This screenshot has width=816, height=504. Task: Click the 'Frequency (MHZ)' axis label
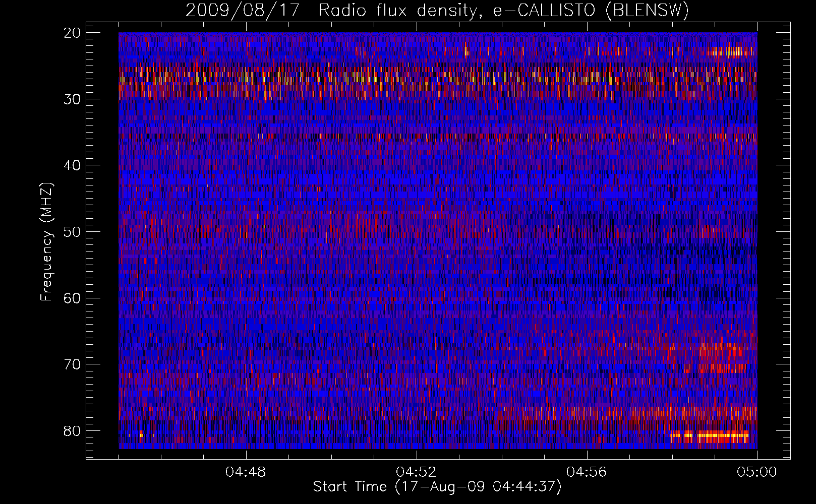[46, 242]
